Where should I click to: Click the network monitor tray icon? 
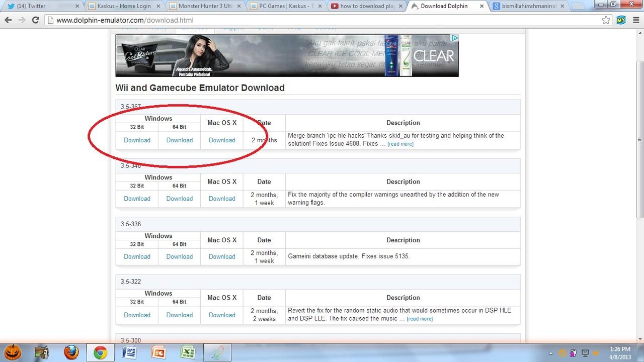pyautogui.click(x=585, y=353)
